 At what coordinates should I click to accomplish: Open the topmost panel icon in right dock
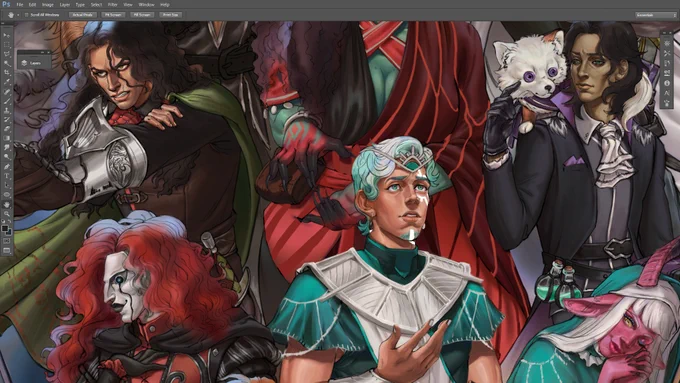[667, 43]
